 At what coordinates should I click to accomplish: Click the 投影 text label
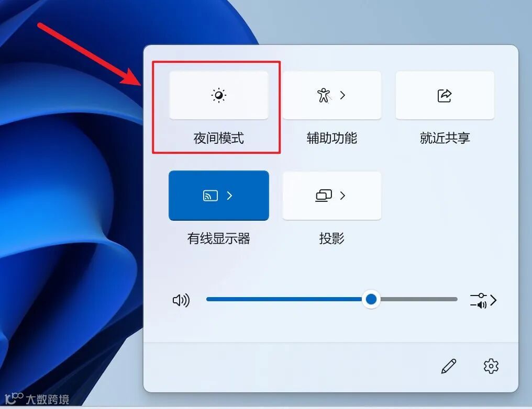(331, 238)
